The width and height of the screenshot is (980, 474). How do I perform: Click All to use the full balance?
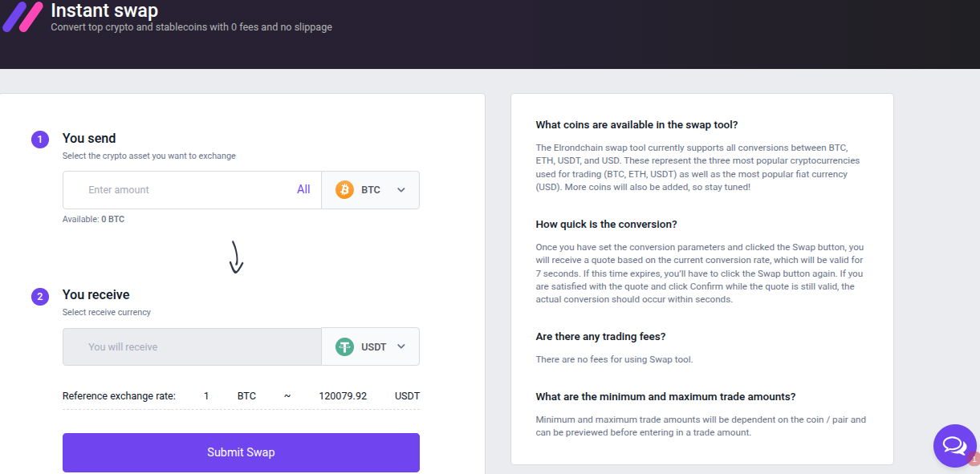(x=303, y=190)
